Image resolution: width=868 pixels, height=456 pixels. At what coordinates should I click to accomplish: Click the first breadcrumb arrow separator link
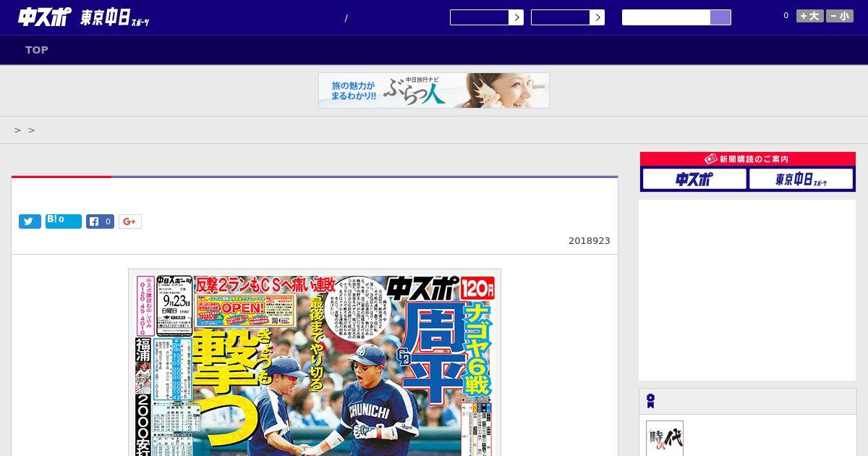(x=17, y=130)
